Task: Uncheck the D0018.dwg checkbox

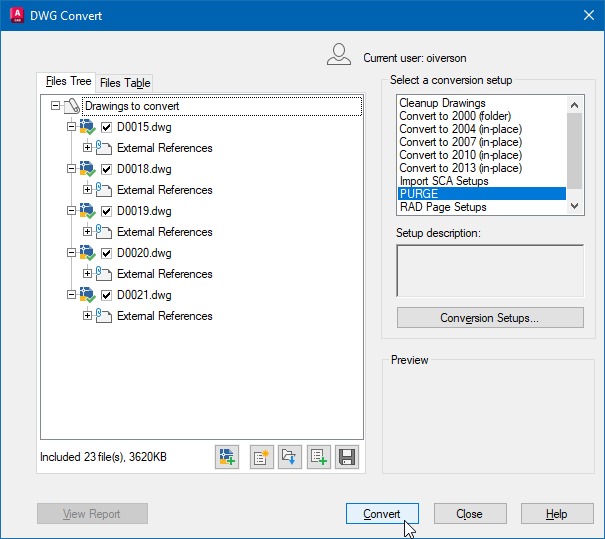Action: point(108,169)
